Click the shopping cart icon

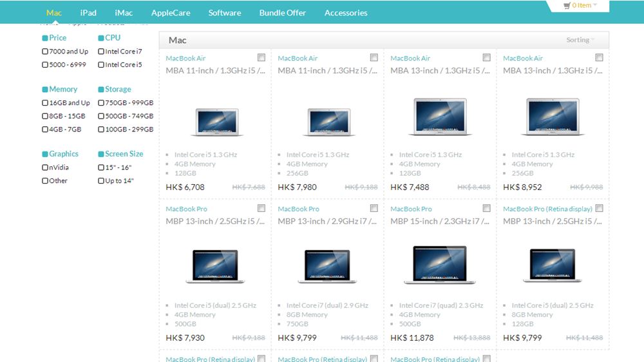(567, 6)
